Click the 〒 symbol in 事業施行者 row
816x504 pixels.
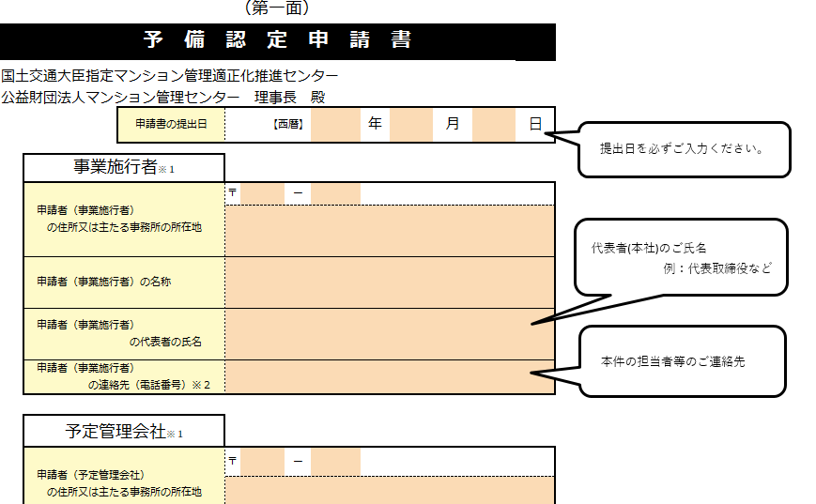coord(232,193)
